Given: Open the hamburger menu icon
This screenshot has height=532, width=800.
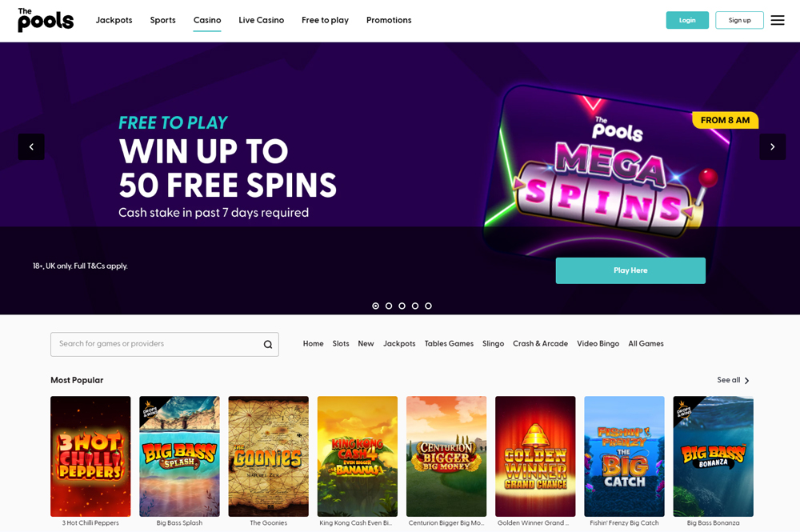Looking at the screenshot, I should click(x=777, y=20).
